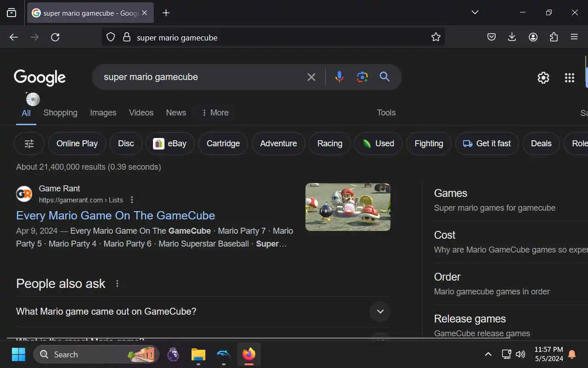The width and height of the screenshot is (588, 368).
Task: Open People also ask options dots
Action: [x=117, y=283]
